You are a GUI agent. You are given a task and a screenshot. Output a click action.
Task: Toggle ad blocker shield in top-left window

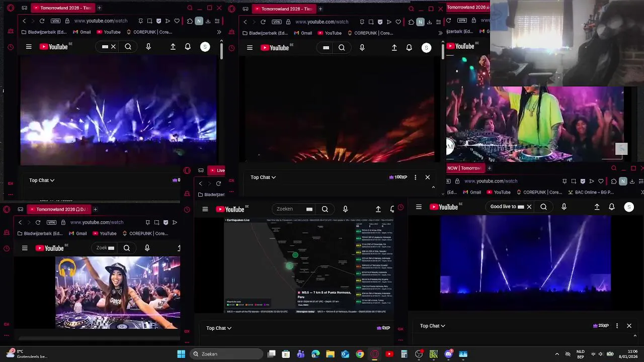(x=159, y=21)
